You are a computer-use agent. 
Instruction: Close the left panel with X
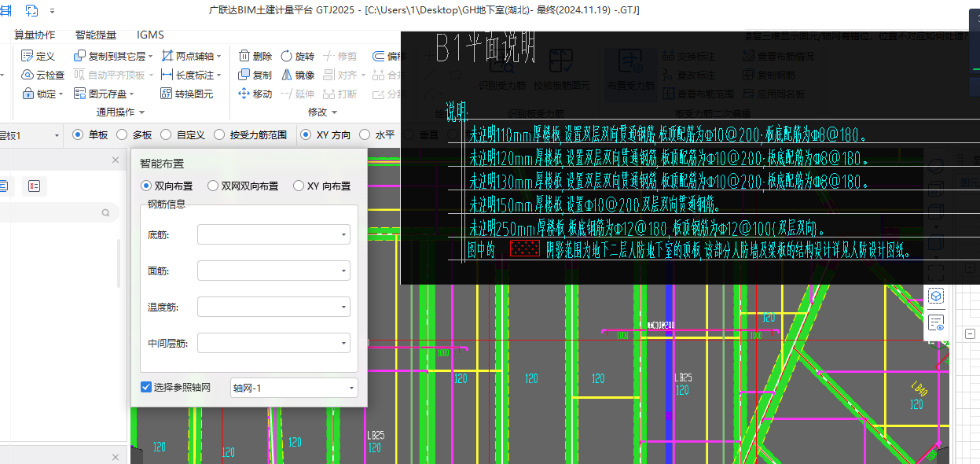tap(116, 160)
